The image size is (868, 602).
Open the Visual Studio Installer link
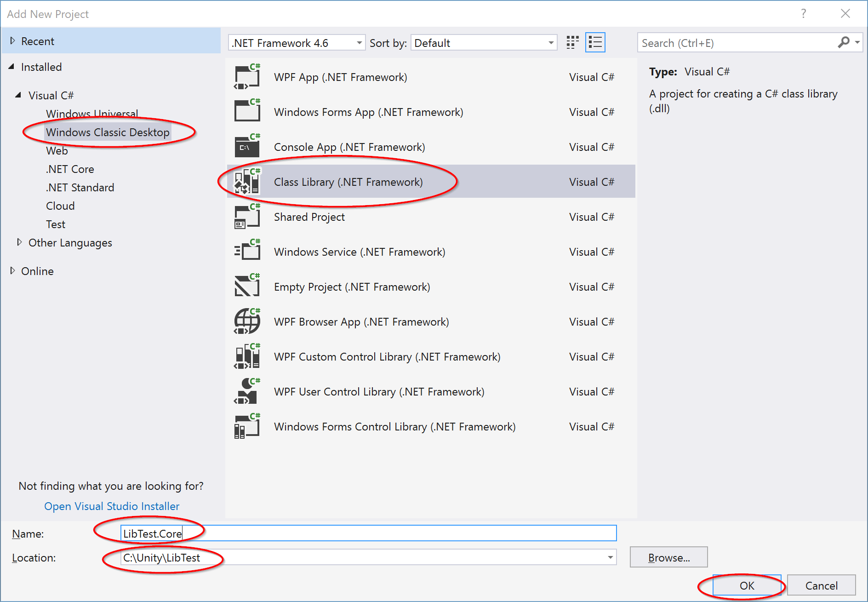click(x=112, y=506)
